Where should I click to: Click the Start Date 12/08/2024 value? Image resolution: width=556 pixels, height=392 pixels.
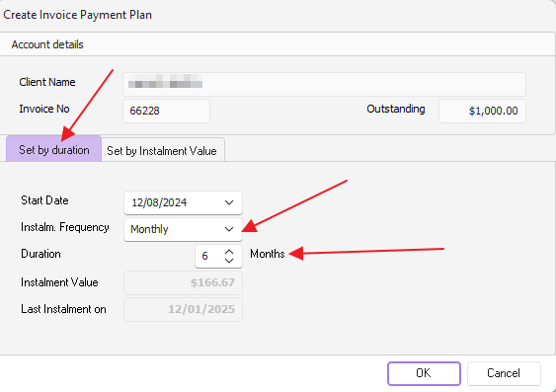[x=159, y=202]
